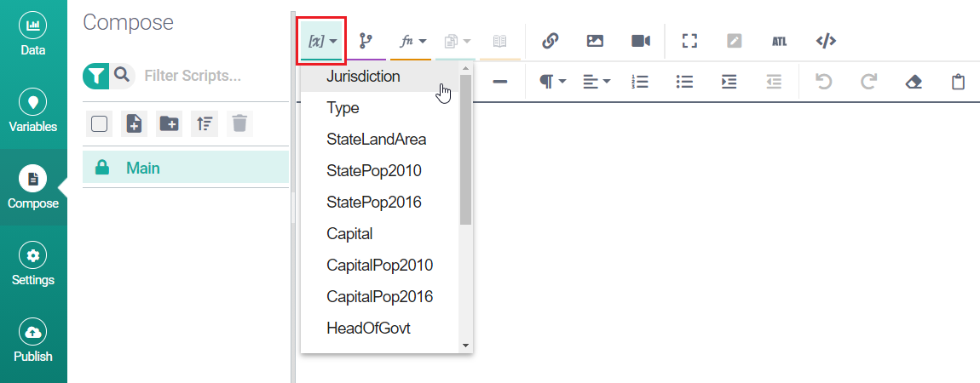Insert a video from toolbar
The width and height of the screenshot is (980, 383).
[641, 41]
